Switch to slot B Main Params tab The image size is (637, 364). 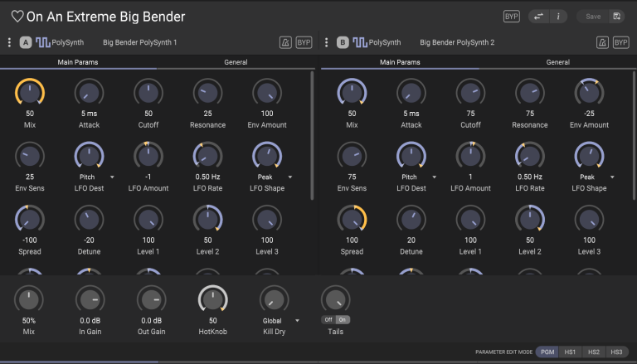400,62
